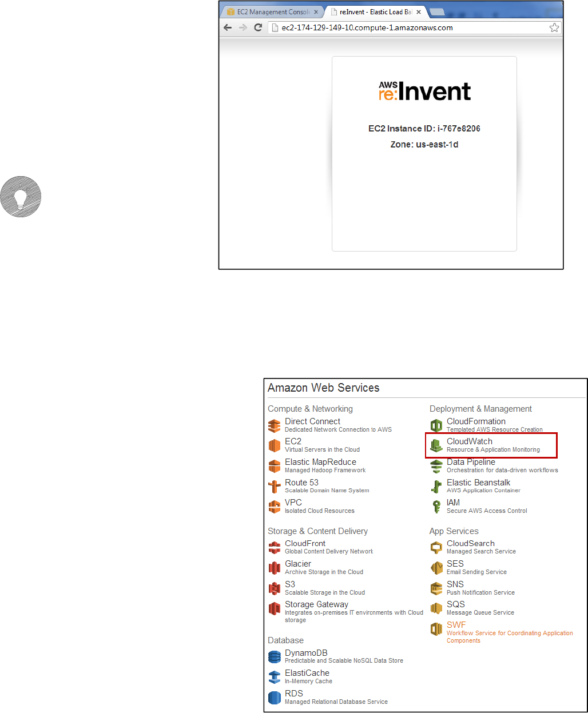Open the Elastic MapReduce link
The height and width of the screenshot is (713, 588).
(320, 462)
